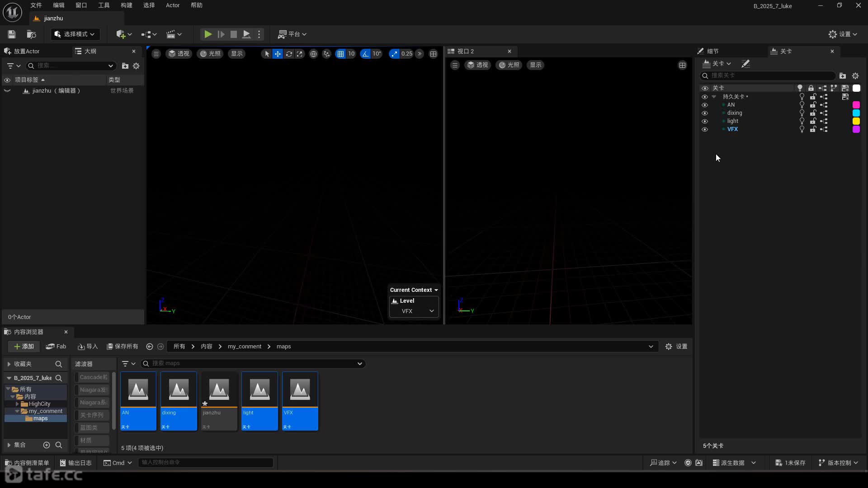Open Levels panel settings gear
Viewport: 868px width, 488px height.
pos(855,76)
